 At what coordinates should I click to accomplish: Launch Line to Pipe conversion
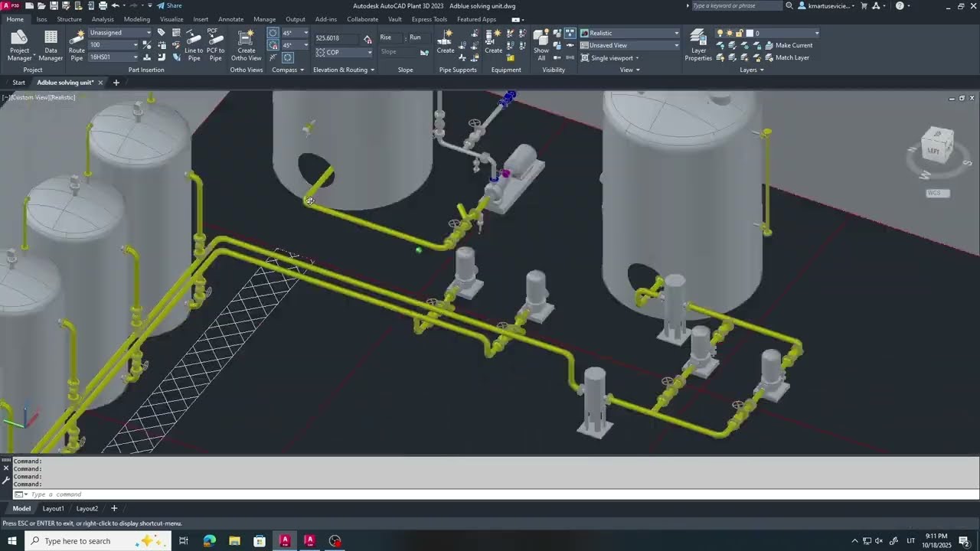coord(194,45)
